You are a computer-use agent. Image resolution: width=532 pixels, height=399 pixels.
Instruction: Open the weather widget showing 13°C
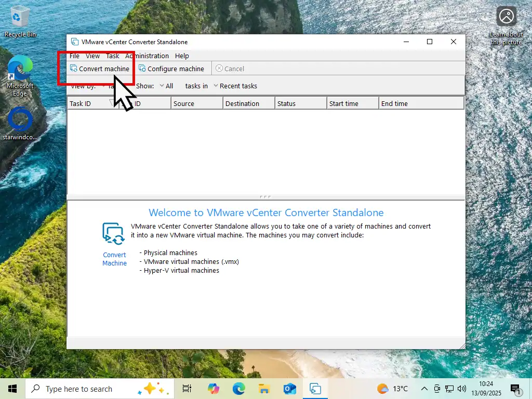click(392, 389)
